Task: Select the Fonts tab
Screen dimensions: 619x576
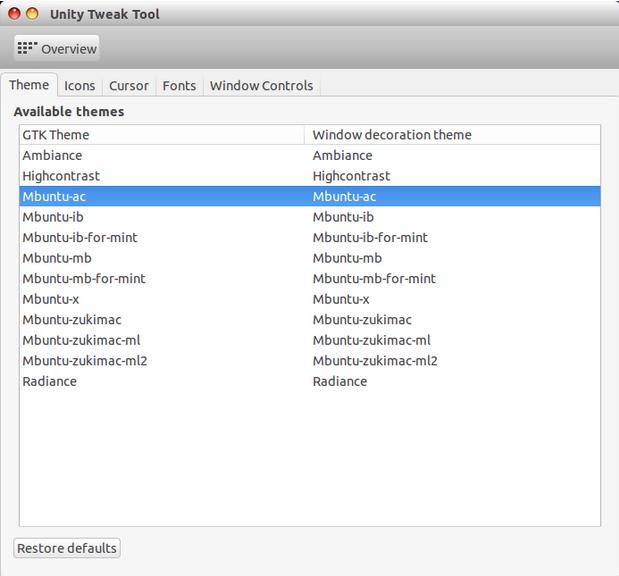Action: tap(179, 86)
